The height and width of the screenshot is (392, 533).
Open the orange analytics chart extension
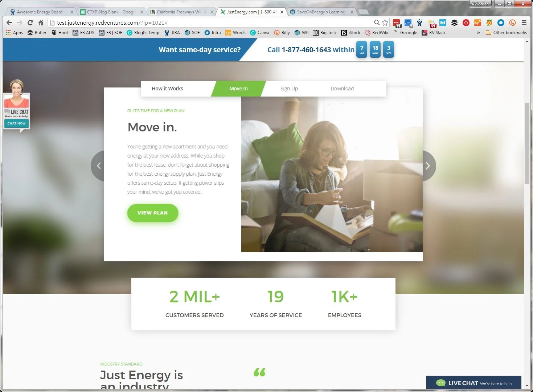coord(477,23)
